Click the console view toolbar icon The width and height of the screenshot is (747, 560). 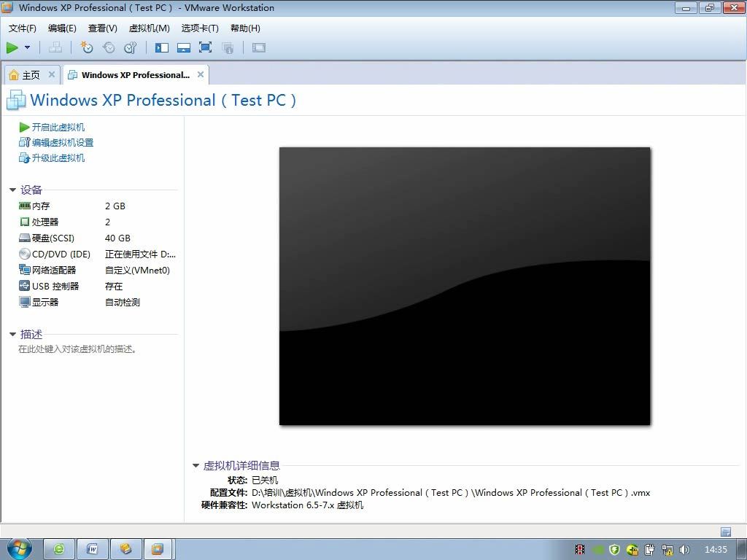tap(259, 47)
